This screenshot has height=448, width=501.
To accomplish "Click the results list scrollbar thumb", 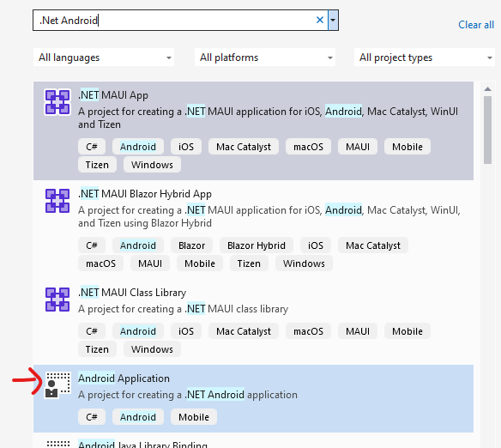I will click(487, 130).
